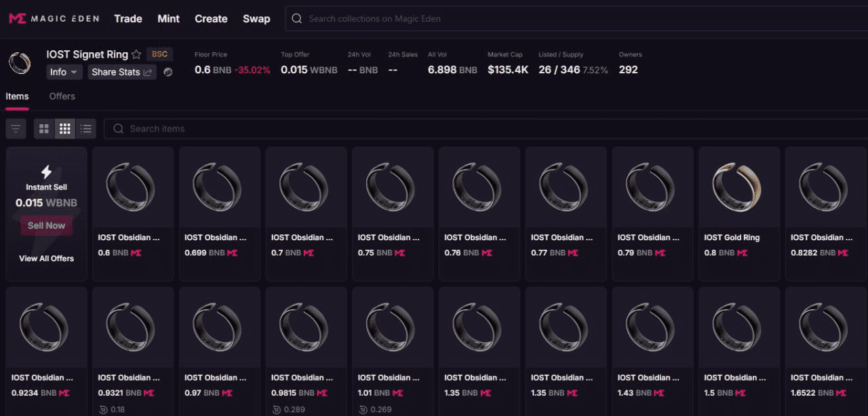Click the Magic Eden icon on 1.5 BNB listing
The width and height of the screenshot is (868, 416).
tap(742, 392)
